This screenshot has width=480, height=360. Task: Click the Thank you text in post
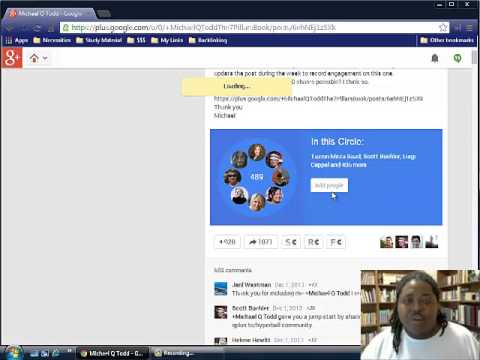point(228,107)
